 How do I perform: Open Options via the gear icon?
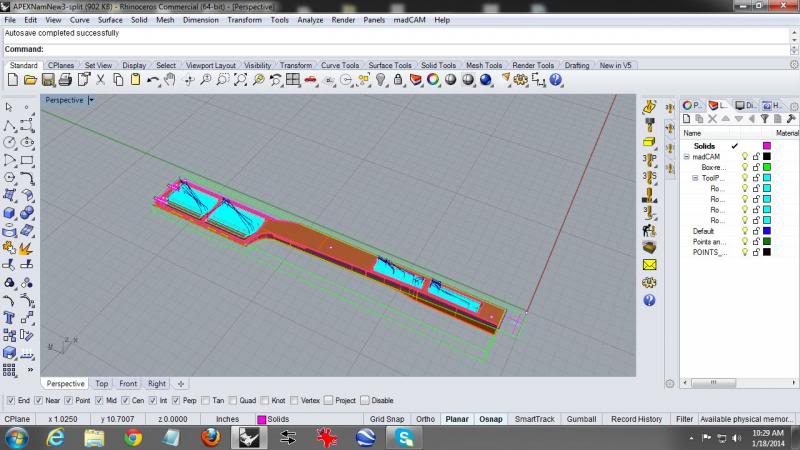[x=520, y=80]
